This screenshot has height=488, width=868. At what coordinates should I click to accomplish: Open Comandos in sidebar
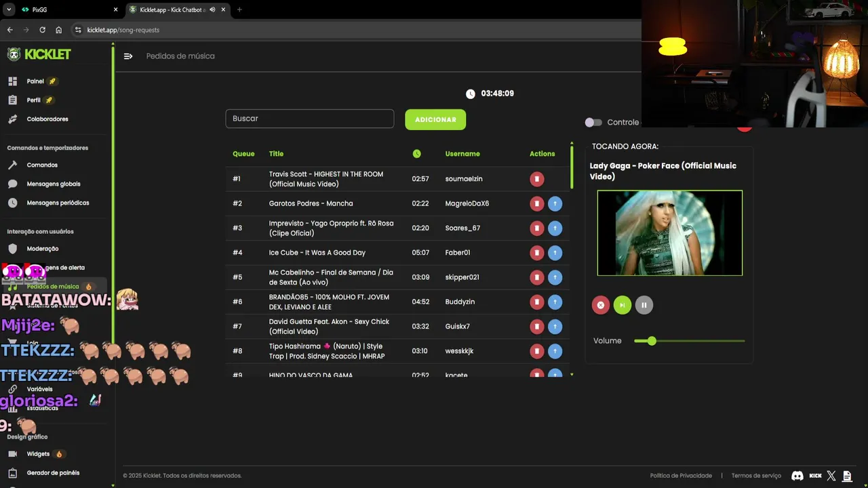click(42, 165)
